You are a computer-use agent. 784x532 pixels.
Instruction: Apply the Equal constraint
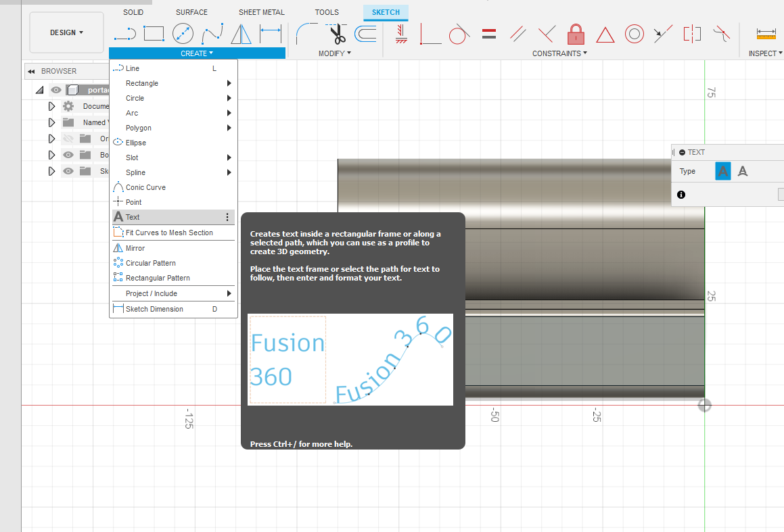490,33
